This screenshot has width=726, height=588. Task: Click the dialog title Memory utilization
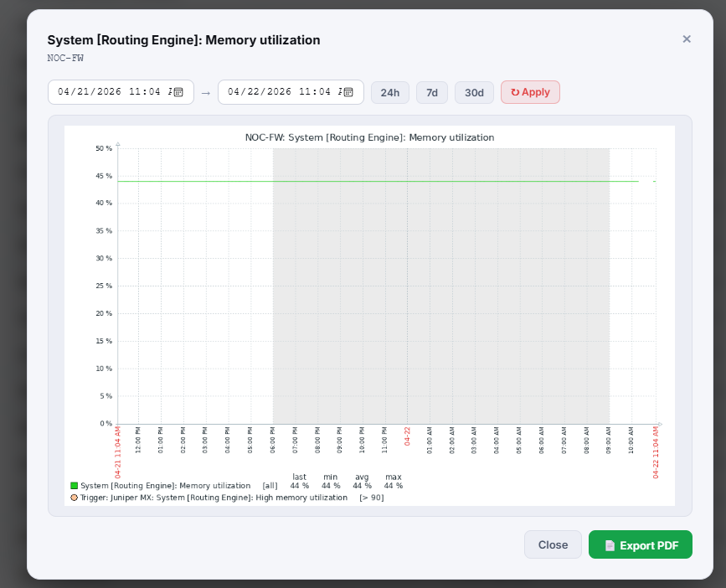(184, 40)
